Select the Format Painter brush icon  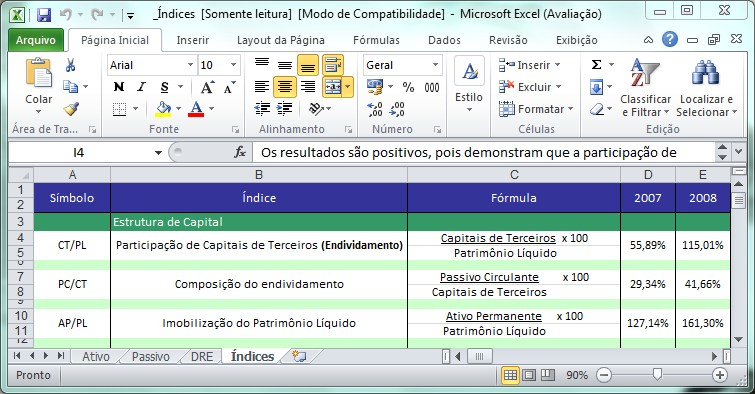pyautogui.click(x=71, y=109)
